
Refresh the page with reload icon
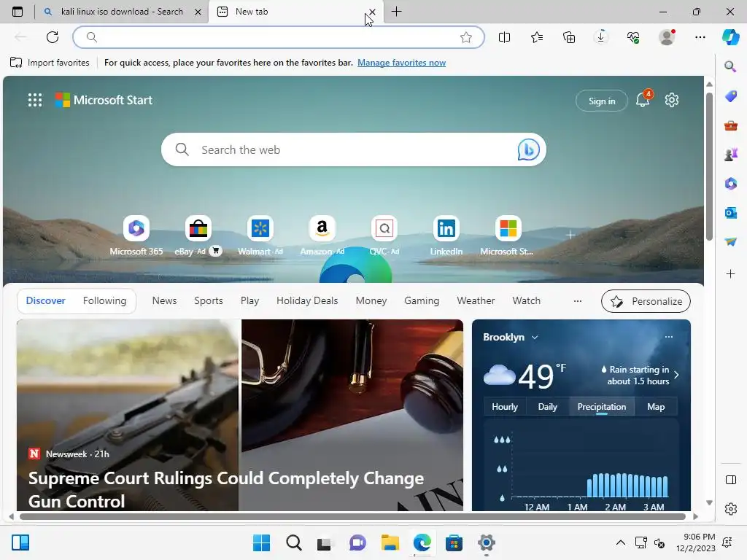pos(53,37)
